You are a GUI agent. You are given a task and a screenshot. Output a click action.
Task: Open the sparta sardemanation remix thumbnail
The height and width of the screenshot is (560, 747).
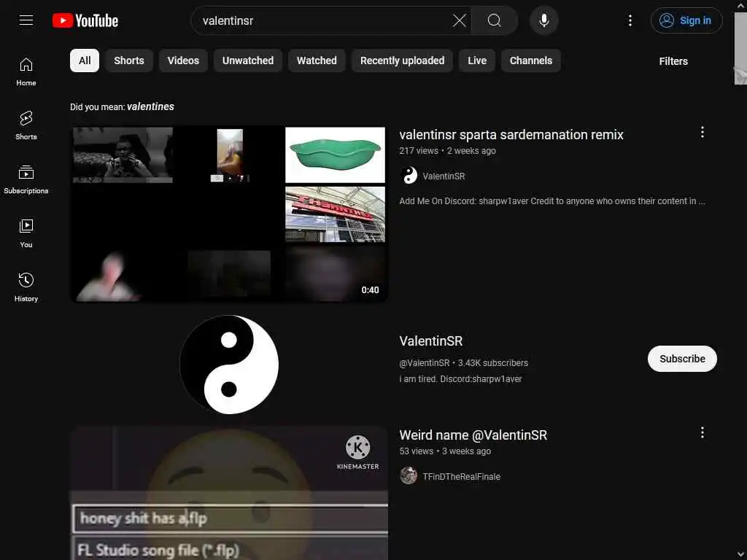[x=229, y=214]
